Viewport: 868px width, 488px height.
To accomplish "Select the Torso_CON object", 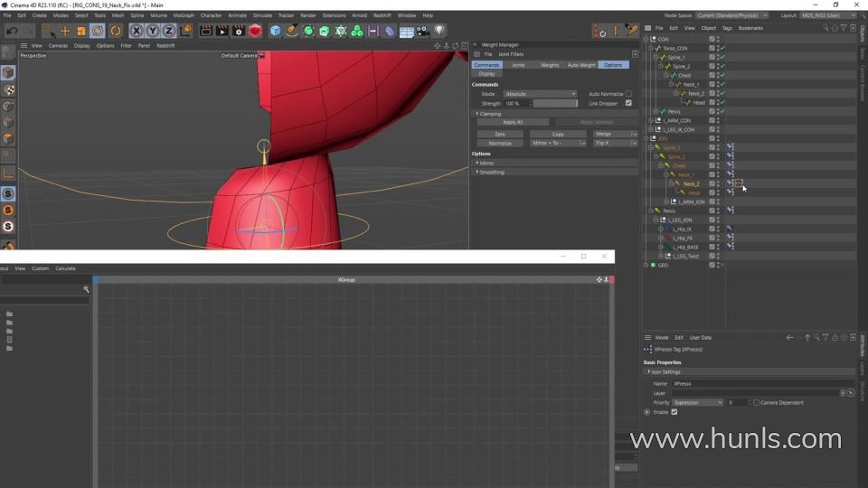I will point(675,48).
